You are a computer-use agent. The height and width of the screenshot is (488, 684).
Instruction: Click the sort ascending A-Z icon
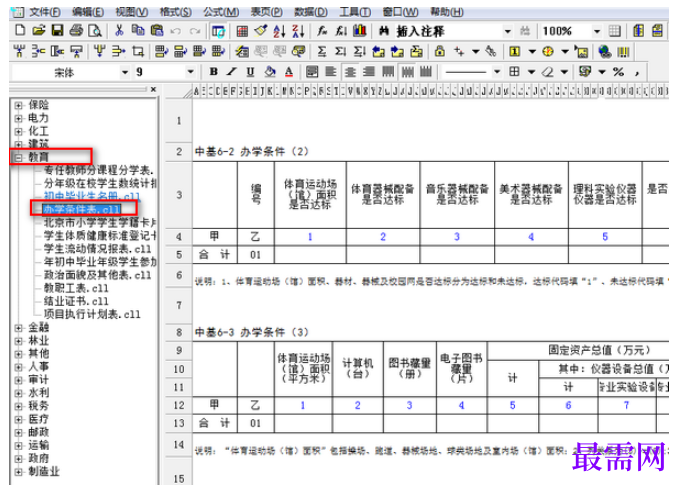coord(279,31)
